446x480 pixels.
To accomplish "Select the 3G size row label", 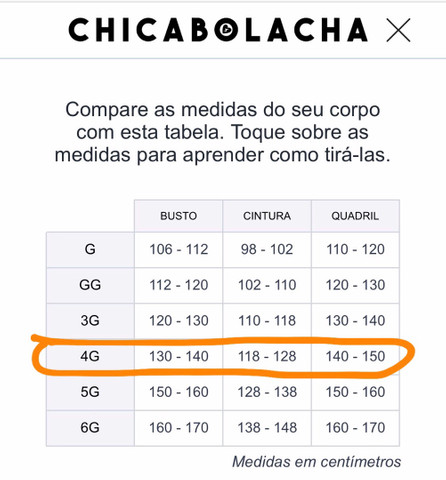I will point(90,321).
